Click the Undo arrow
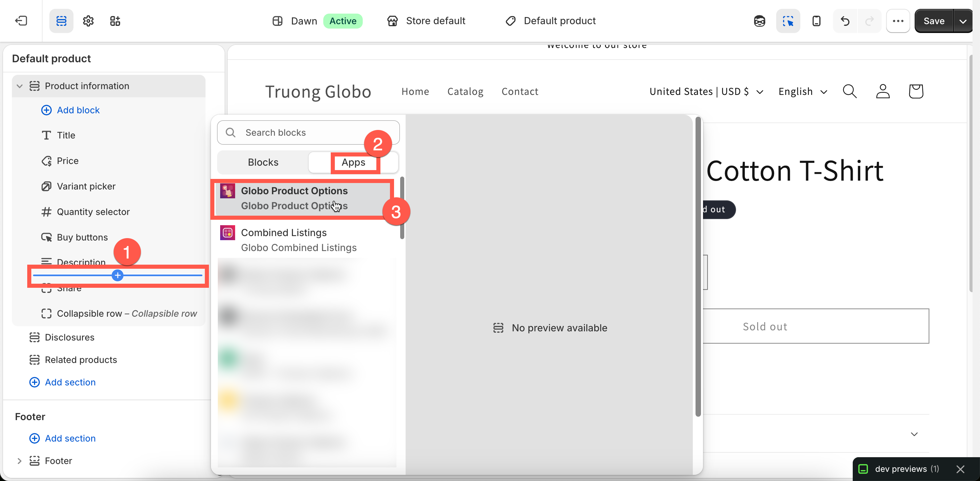Image resolution: width=980 pixels, height=481 pixels. click(x=845, y=21)
